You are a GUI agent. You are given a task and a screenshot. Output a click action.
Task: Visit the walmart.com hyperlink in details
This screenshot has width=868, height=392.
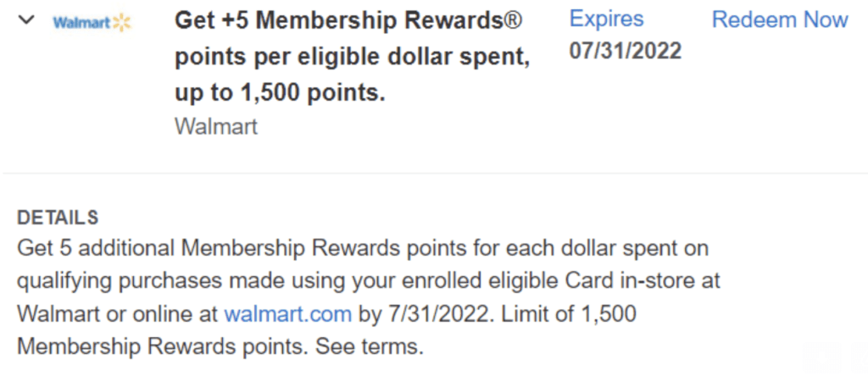coord(287,315)
